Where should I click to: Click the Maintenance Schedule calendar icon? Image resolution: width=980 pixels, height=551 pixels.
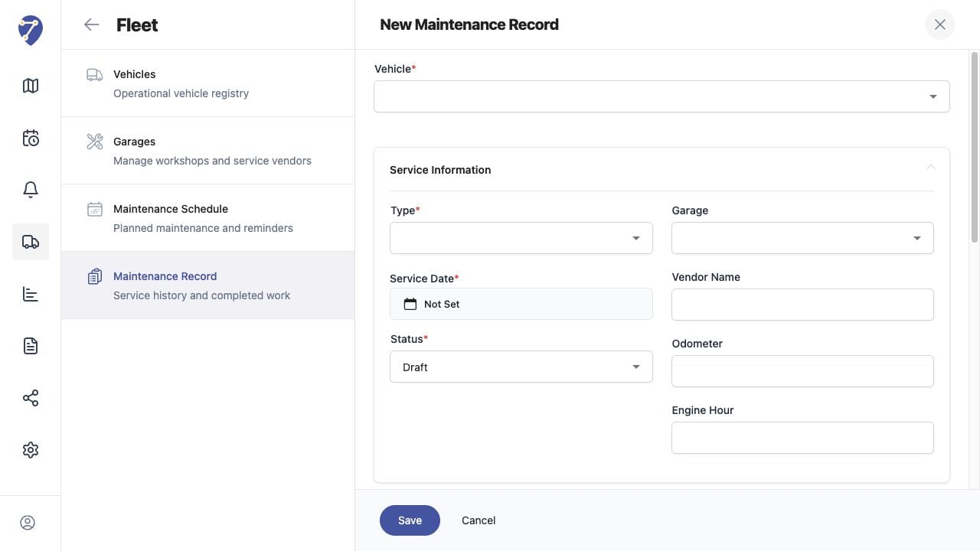point(95,209)
